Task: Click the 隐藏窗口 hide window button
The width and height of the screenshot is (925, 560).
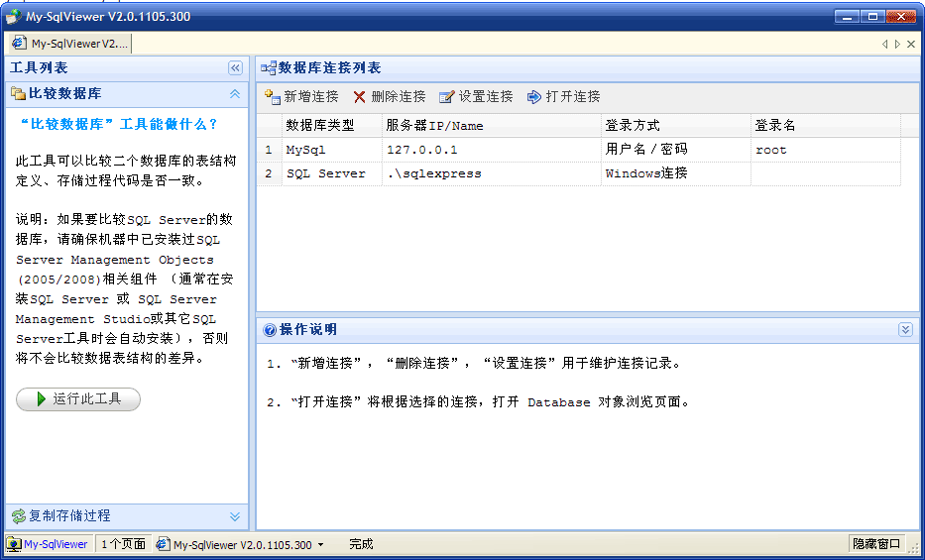Action: click(x=876, y=544)
